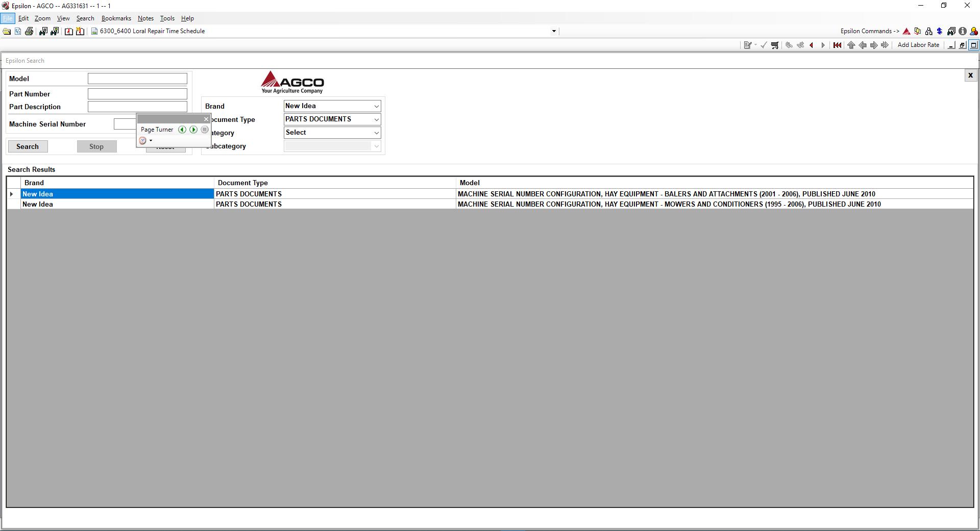Click the red left triangle previous icon

click(x=812, y=45)
